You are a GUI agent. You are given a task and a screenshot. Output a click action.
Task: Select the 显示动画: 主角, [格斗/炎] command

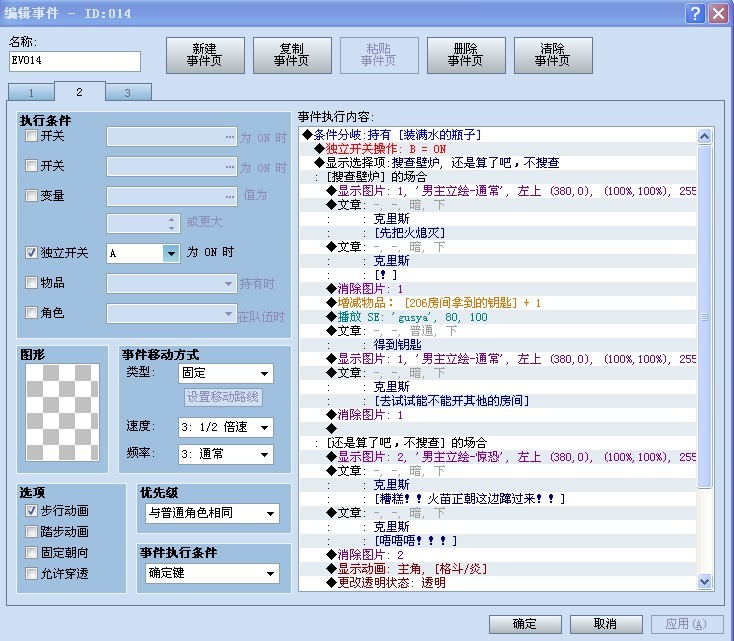pyautogui.click(x=498, y=569)
